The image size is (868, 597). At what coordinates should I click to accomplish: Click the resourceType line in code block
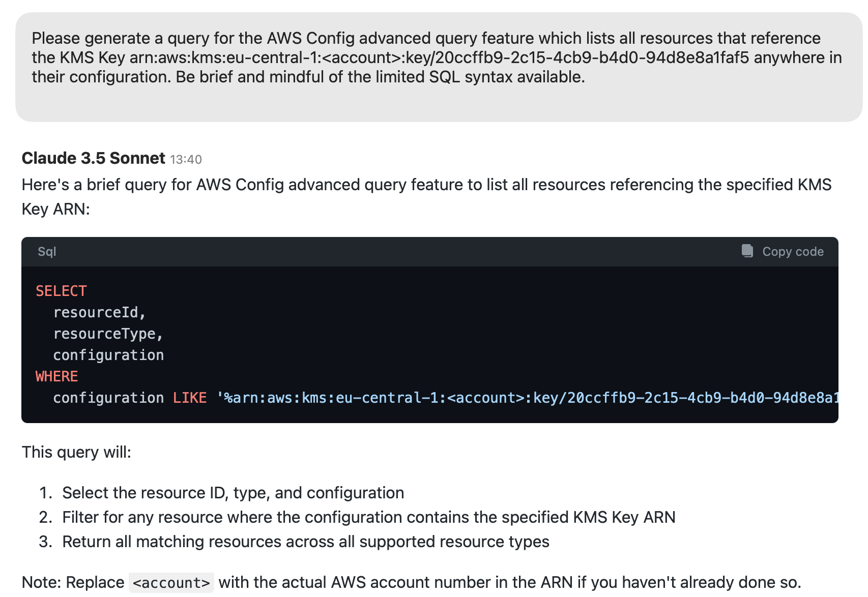point(108,334)
